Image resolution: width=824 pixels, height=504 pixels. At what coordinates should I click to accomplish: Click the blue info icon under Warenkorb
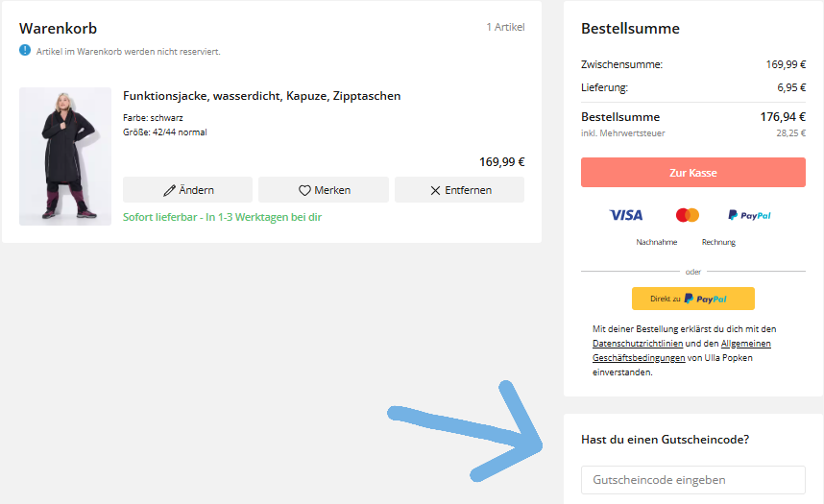click(25, 50)
